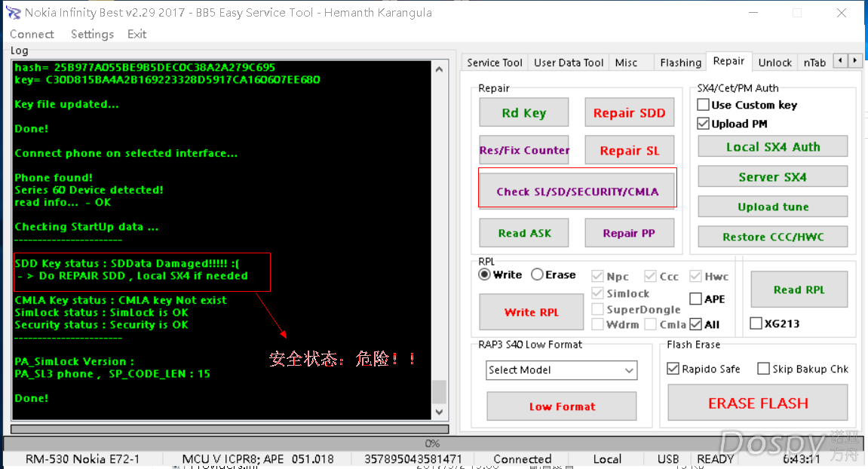Image resolution: width=868 pixels, height=469 pixels.
Task: Click 'CMLA Key status : CMLA key Not exist' line
Action: 121,300
